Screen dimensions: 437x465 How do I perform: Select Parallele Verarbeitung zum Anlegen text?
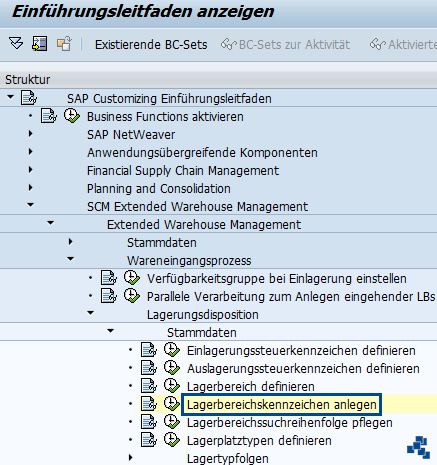pyautogui.click(x=243, y=297)
